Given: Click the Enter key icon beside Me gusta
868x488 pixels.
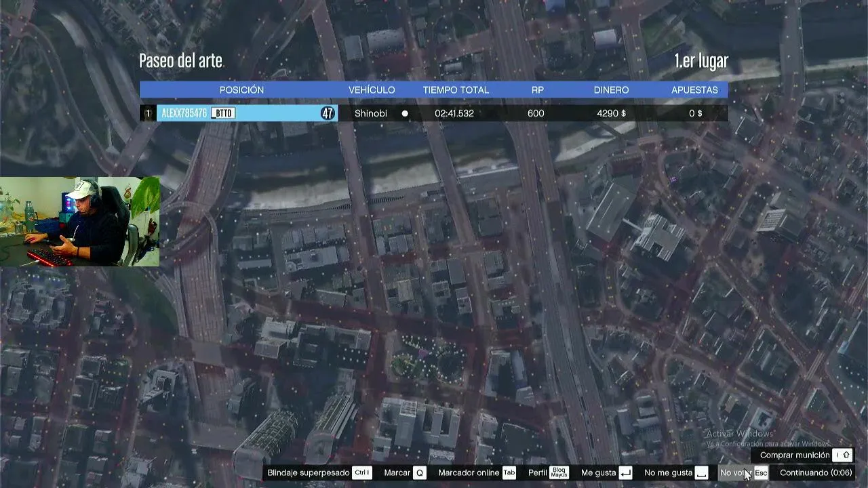Looking at the screenshot, I should pyautogui.click(x=625, y=473).
